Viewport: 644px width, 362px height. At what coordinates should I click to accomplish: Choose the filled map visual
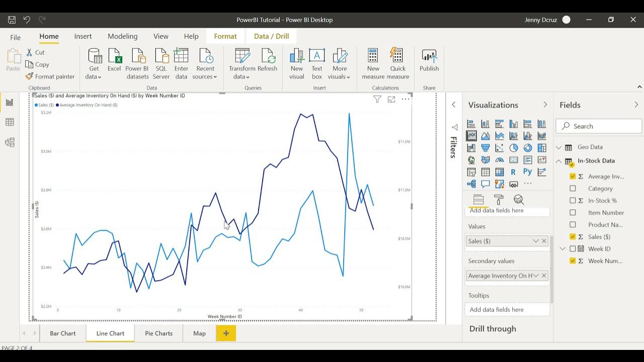tap(486, 160)
